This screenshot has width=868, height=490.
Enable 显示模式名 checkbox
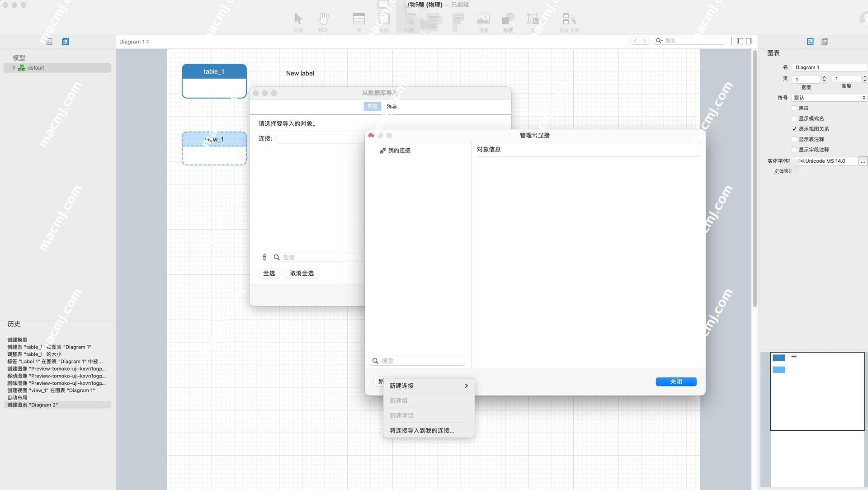[794, 118]
